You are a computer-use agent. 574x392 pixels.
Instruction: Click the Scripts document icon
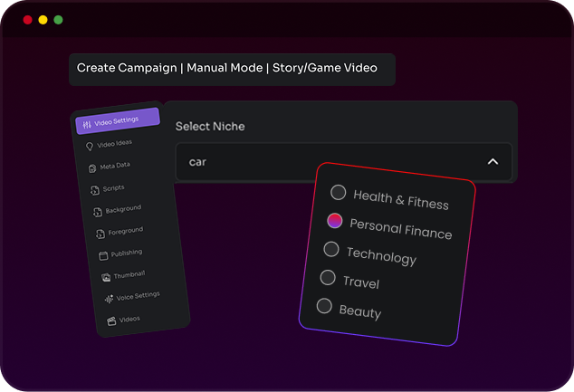point(94,189)
